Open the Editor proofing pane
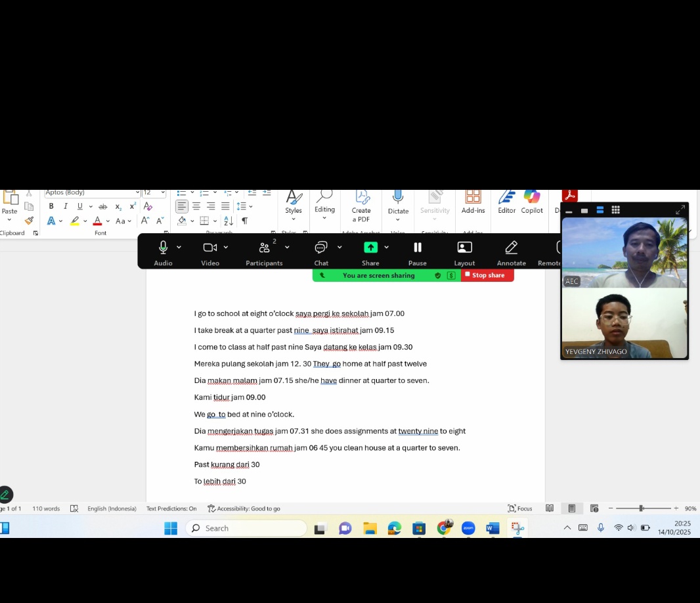The width and height of the screenshot is (700, 603). tap(507, 202)
